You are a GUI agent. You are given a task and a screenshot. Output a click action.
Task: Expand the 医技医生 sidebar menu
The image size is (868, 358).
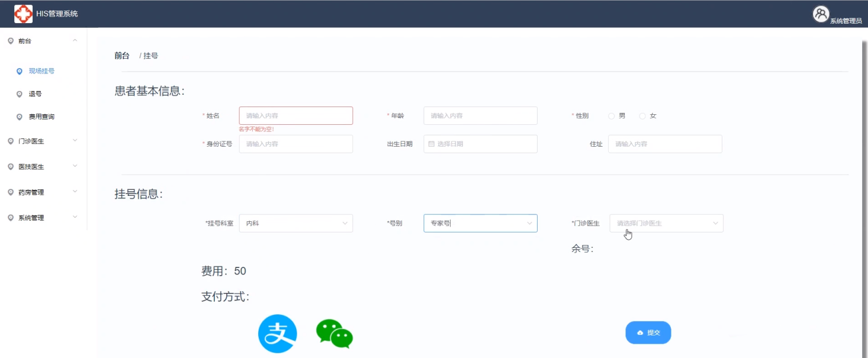click(43, 167)
